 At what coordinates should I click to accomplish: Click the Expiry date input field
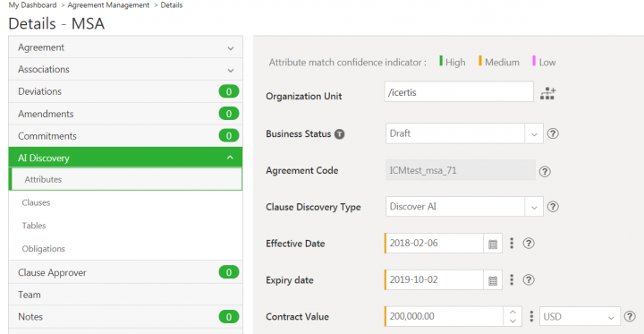coord(434,280)
